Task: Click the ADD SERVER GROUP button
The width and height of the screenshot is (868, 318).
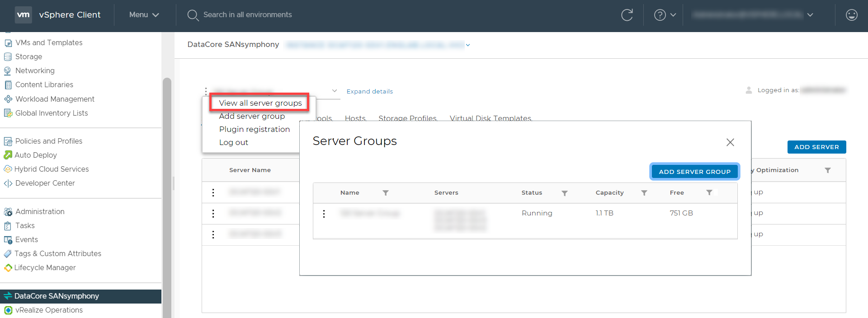Action: [694, 172]
